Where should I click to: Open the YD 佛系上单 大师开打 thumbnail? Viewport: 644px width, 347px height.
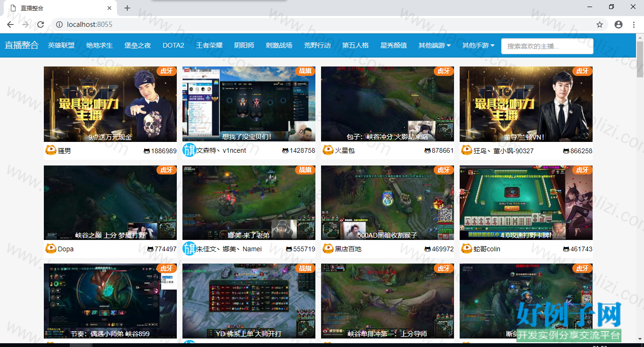pos(249,301)
